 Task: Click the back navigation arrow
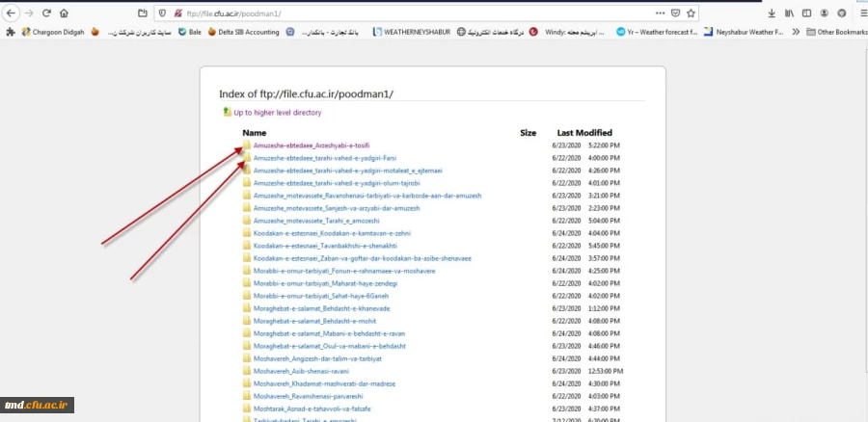coord(10,13)
